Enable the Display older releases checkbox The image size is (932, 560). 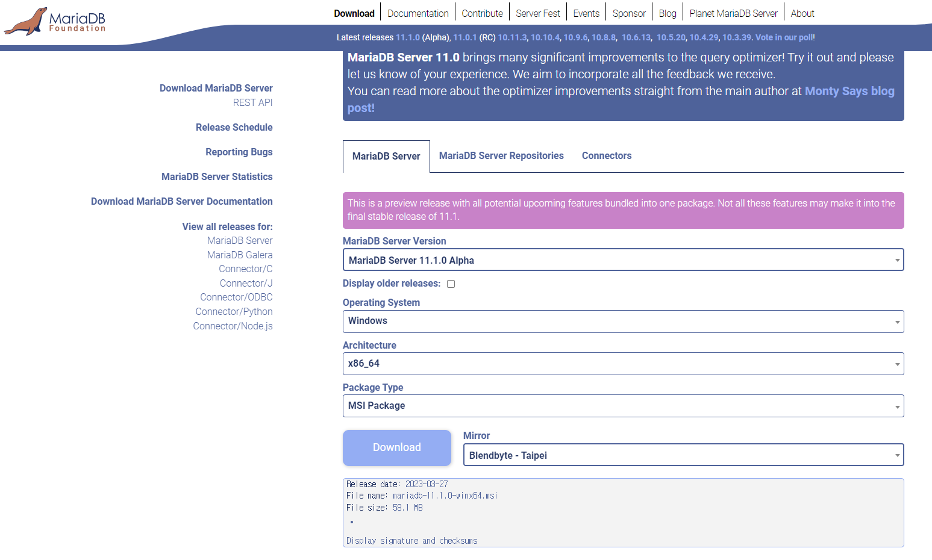click(451, 284)
